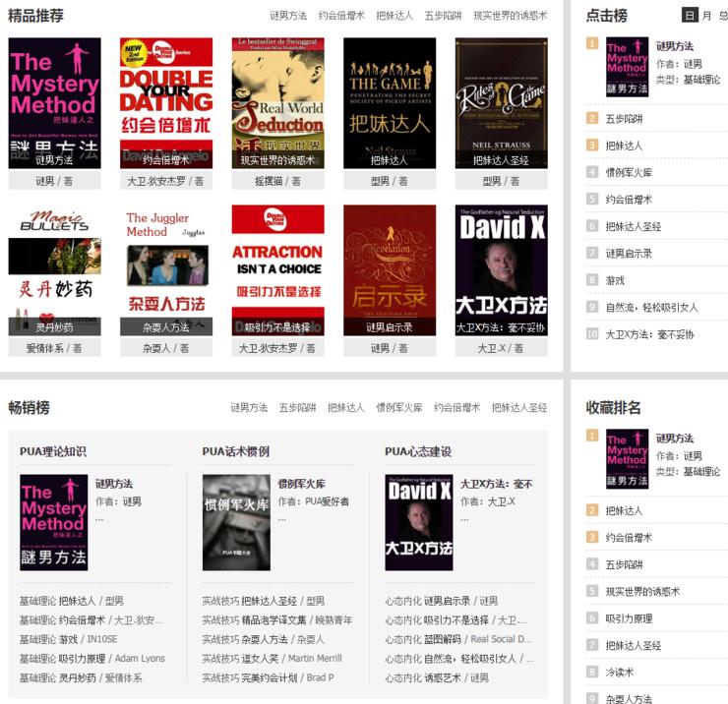Select the Rules of the Game cover

click(501, 102)
